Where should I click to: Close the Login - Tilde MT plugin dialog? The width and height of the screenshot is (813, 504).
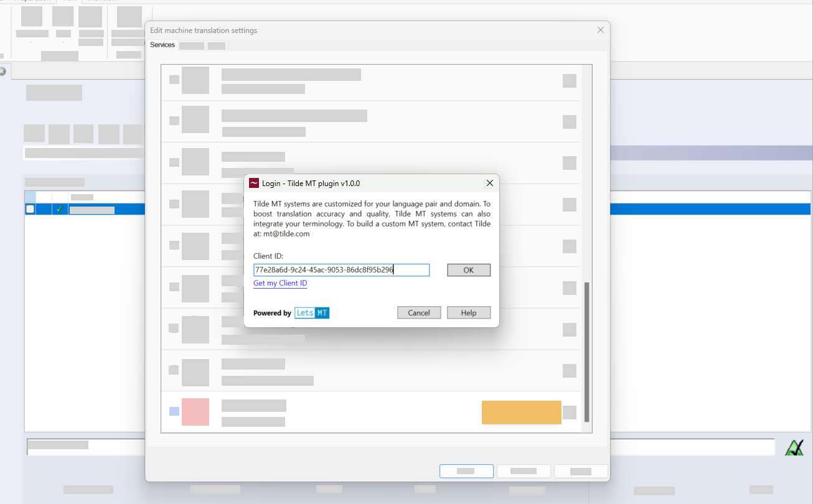[x=489, y=183]
